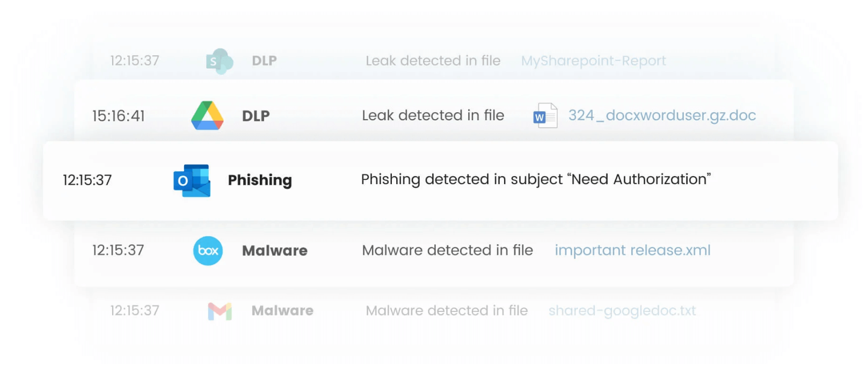This screenshot has width=868, height=372.
Task: Click the Outlook icon beside Phishing
Action: click(x=192, y=180)
